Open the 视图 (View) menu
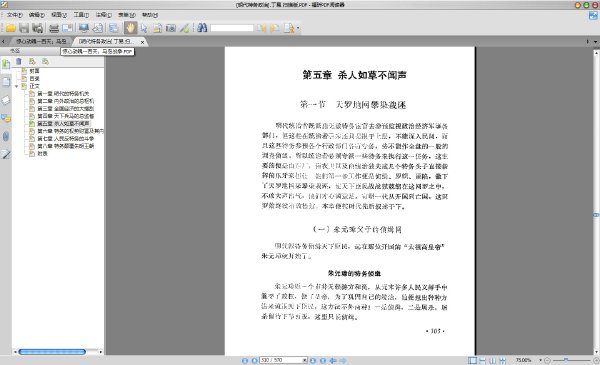 (x=59, y=15)
